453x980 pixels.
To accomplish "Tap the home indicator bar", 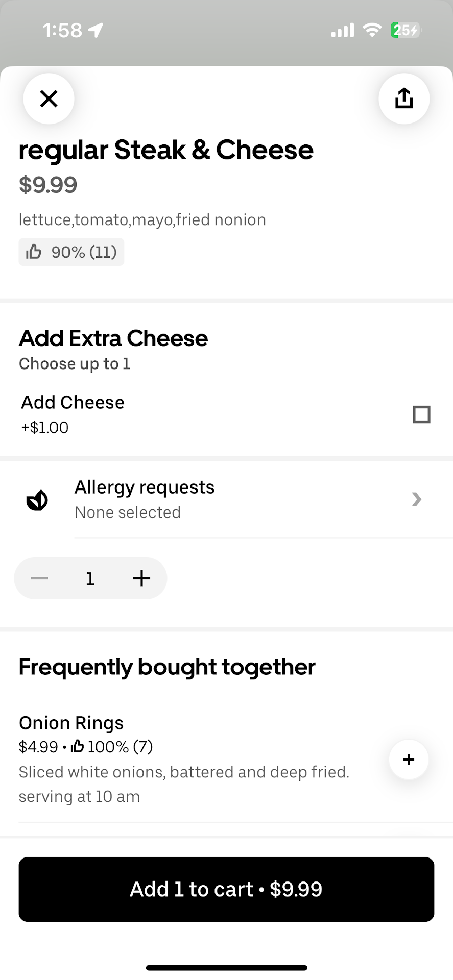I will [x=226, y=968].
